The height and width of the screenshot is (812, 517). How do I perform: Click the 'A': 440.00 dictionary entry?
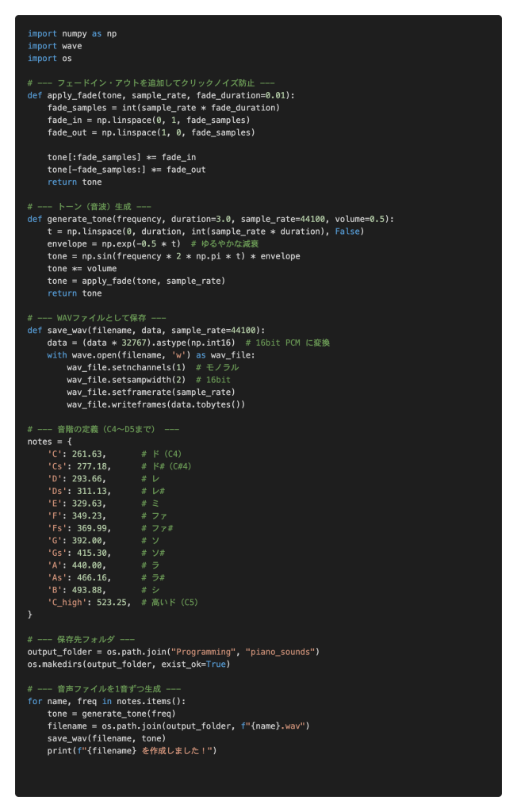(x=79, y=565)
